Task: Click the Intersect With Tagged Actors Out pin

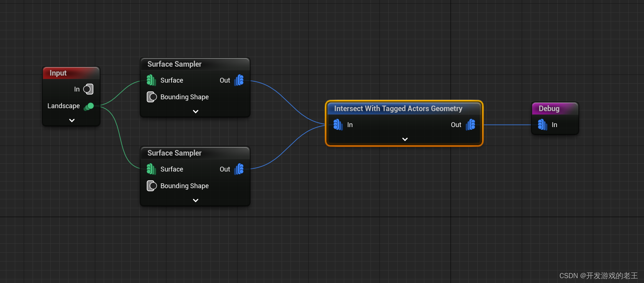Action: pos(471,124)
